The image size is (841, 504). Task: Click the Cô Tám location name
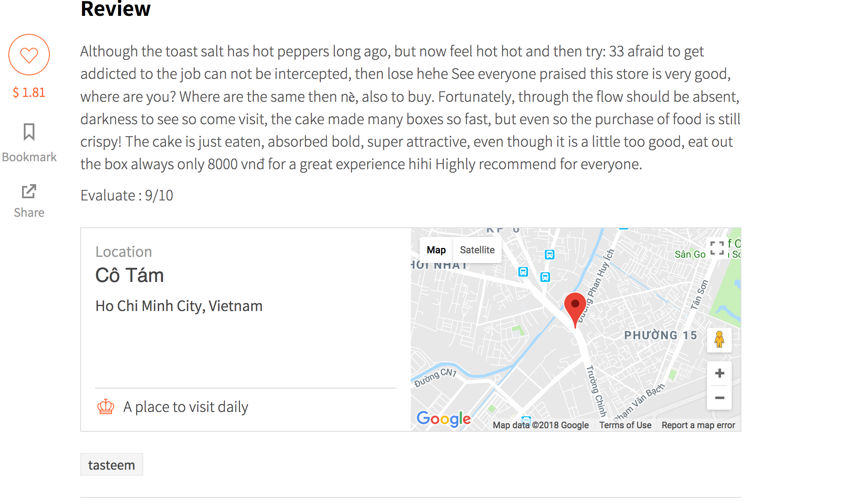pos(130,276)
